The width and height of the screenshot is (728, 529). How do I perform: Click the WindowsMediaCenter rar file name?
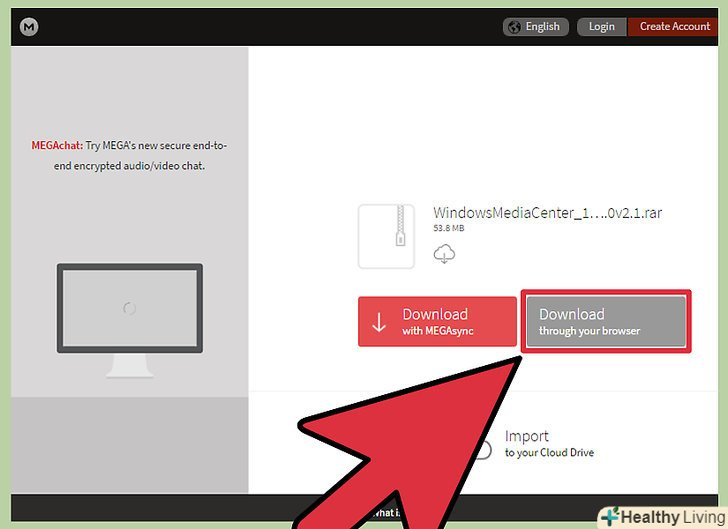coord(547,213)
